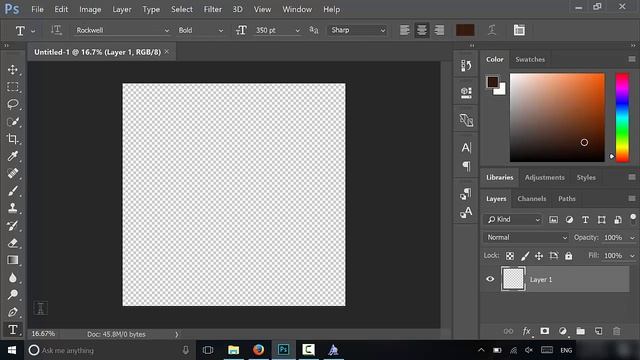Open the Window menu

pyautogui.click(x=297, y=9)
